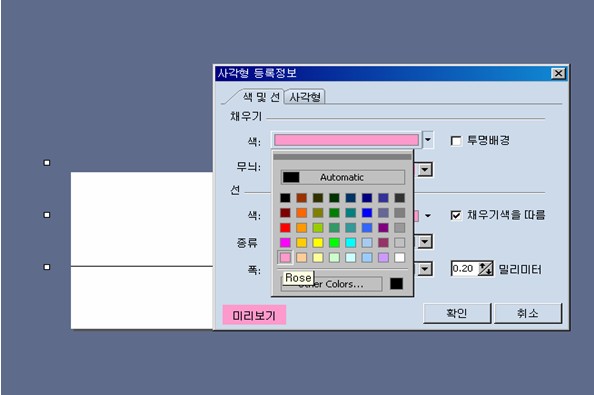Click the 확인 button

(x=456, y=313)
